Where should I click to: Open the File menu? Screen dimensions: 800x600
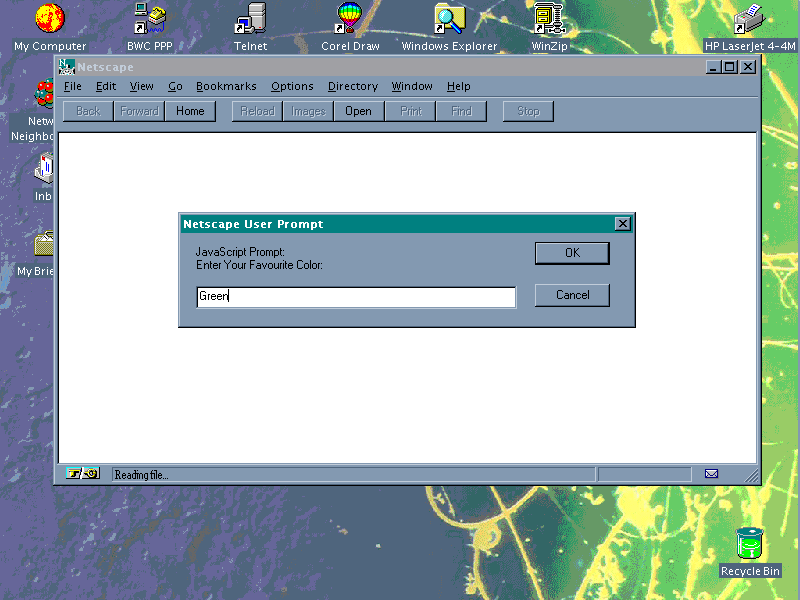click(72, 87)
